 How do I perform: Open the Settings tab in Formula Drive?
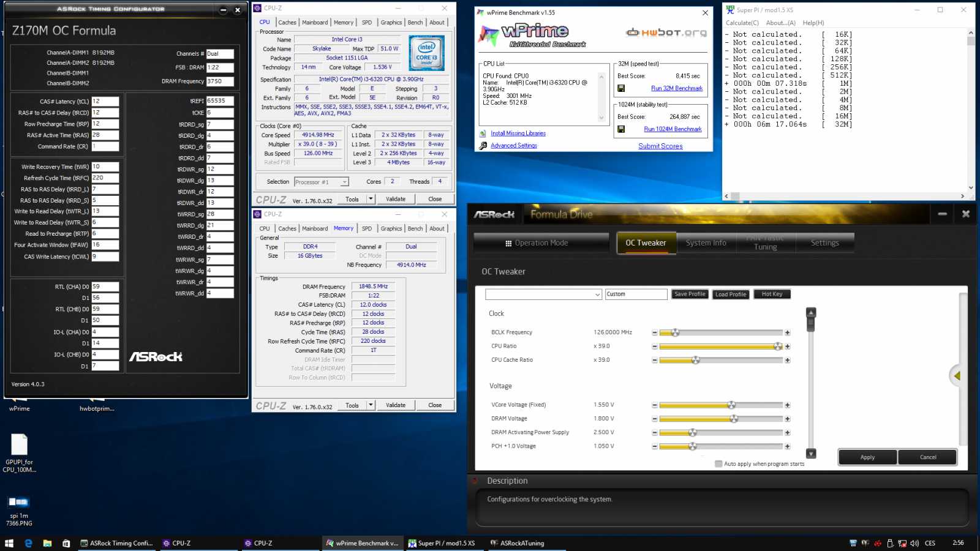(x=825, y=243)
